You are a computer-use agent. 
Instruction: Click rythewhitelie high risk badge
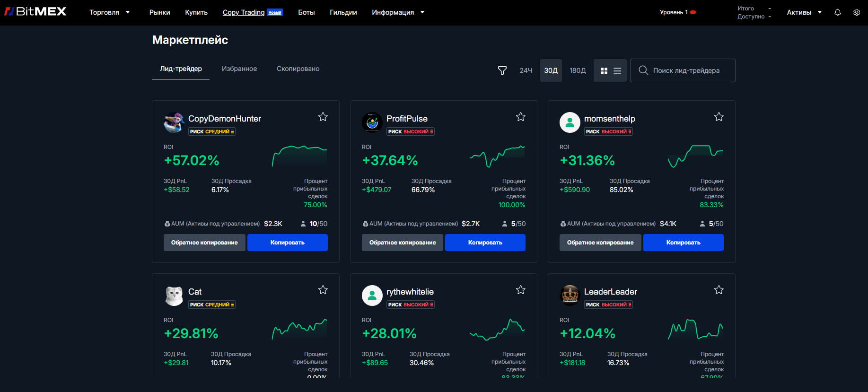pyautogui.click(x=410, y=305)
